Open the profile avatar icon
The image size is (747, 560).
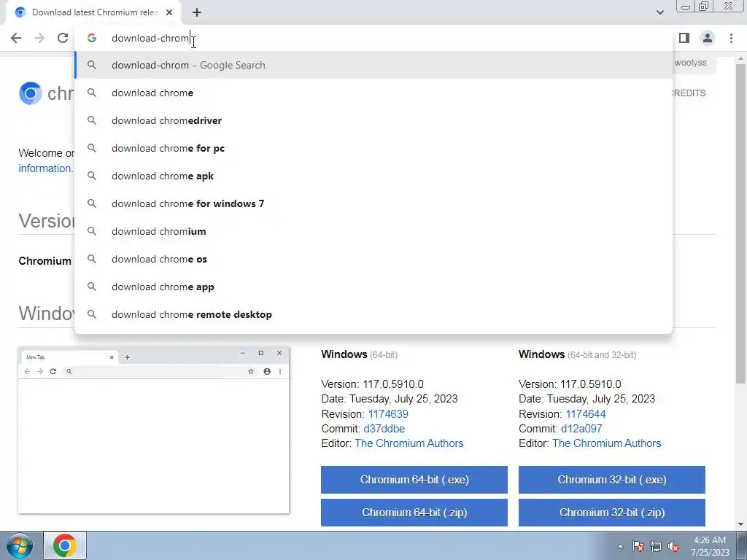[708, 38]
